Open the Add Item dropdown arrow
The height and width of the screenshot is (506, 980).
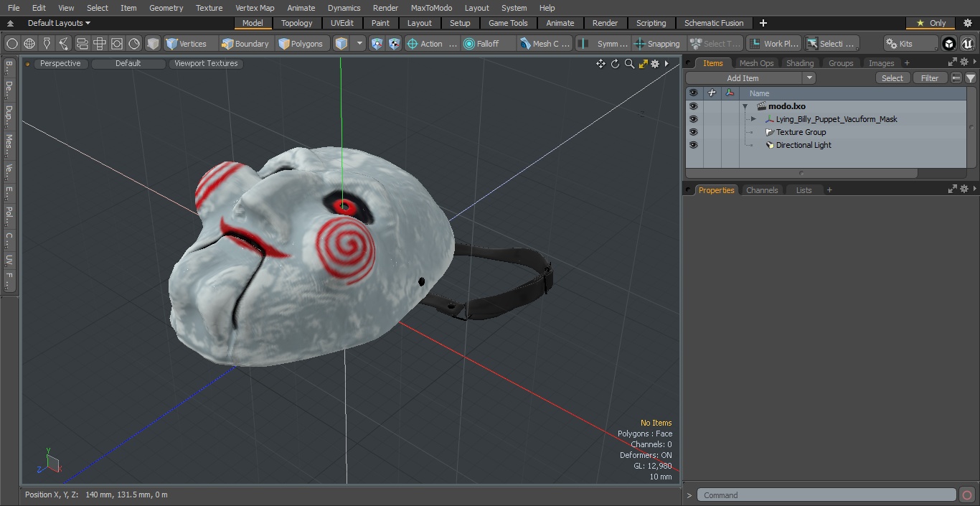(x=809, y=78)
